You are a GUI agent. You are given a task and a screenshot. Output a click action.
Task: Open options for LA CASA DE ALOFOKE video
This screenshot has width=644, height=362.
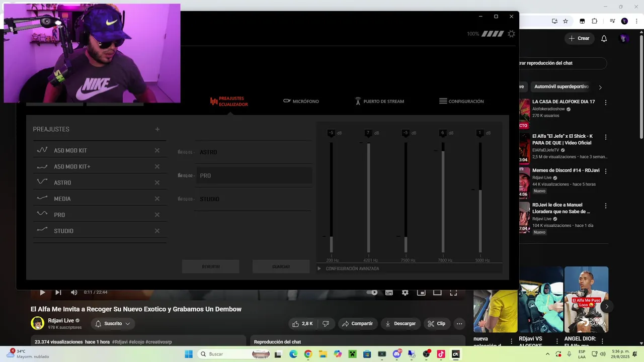tap(606, 102)
